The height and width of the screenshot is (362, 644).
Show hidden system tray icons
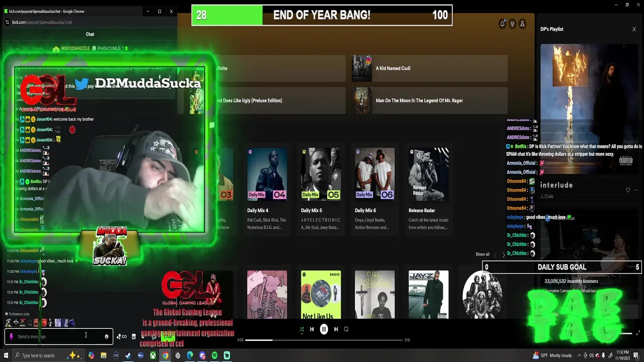578,355
